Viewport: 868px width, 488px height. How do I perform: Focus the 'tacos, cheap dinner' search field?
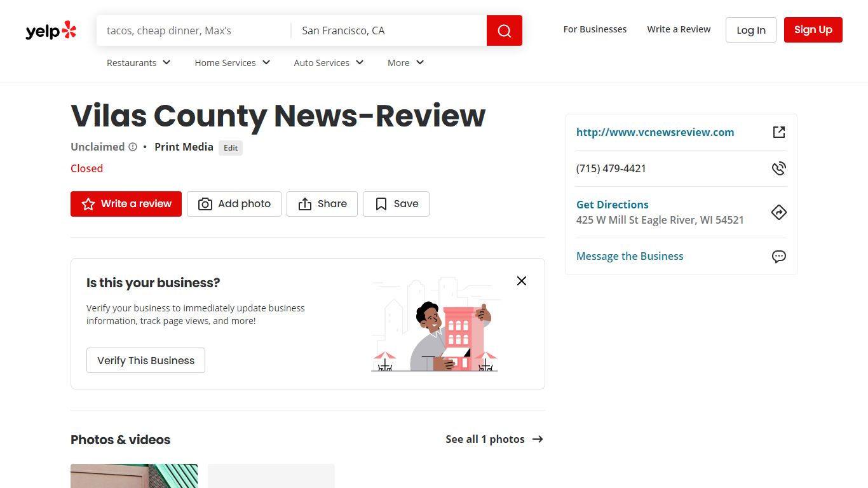coord(194,30)
